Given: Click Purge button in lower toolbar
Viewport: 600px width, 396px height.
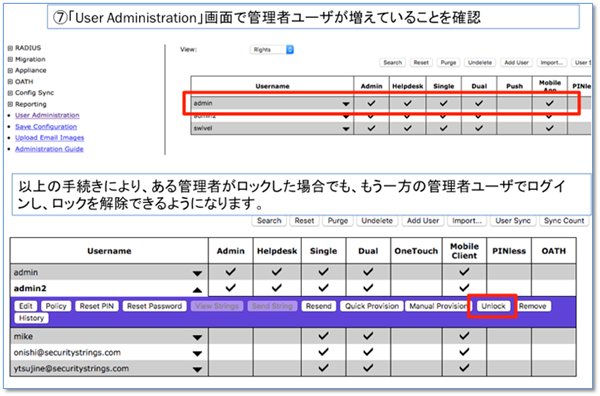Looking at the screenshot, I should pyautogui.click(x=338, y=221).
